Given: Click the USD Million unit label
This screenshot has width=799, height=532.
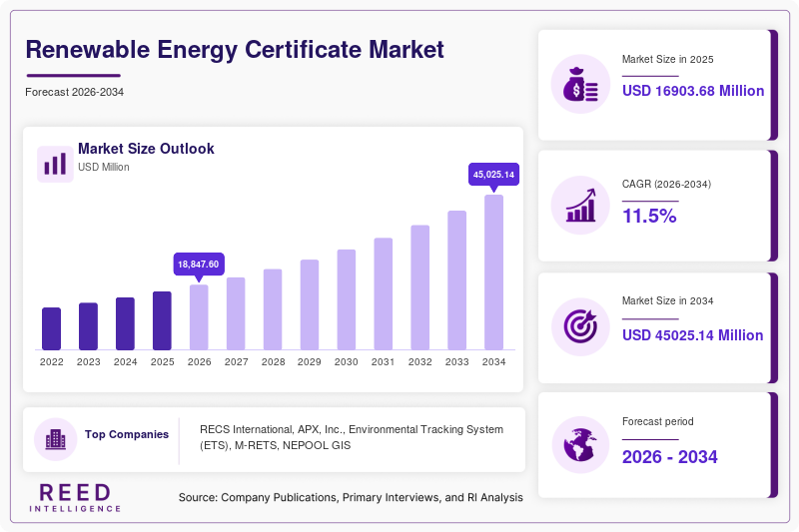Looking at the screenshot, I should 104,167.
